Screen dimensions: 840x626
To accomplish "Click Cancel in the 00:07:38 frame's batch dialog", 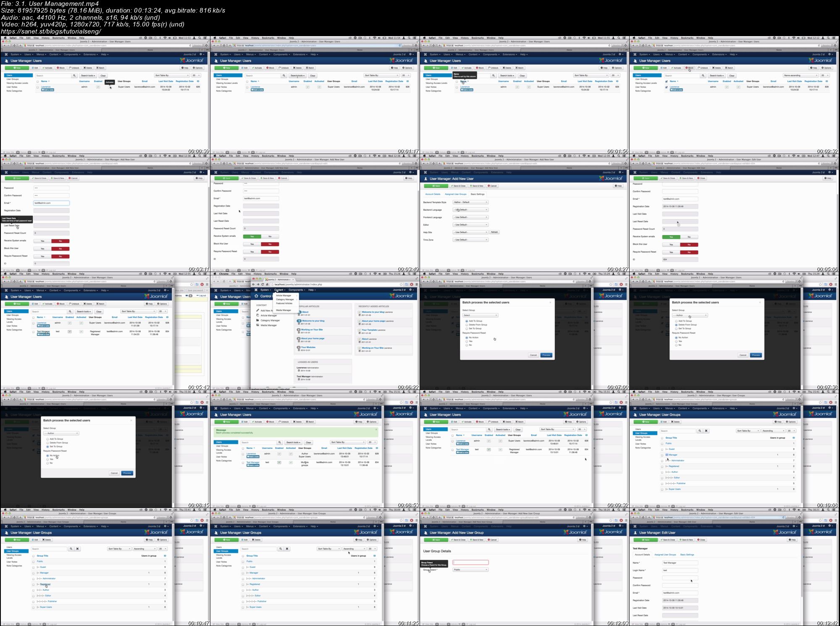I will [743, 355].
